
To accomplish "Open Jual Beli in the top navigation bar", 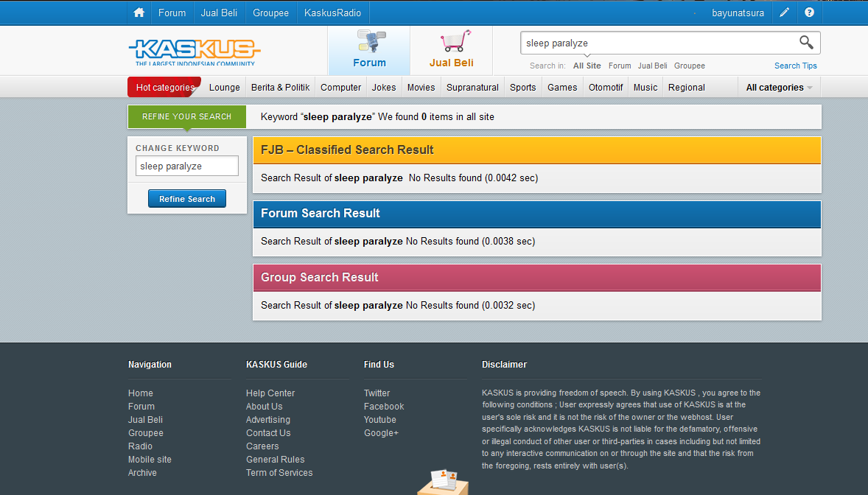I will [219, 13].
